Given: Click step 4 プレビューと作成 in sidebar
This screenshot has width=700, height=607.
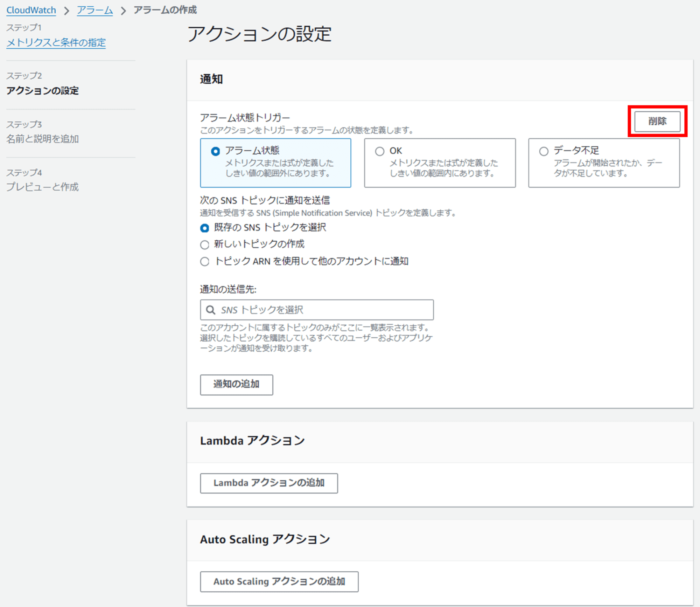Looking at the screenshot, I should tap(42, 187).
